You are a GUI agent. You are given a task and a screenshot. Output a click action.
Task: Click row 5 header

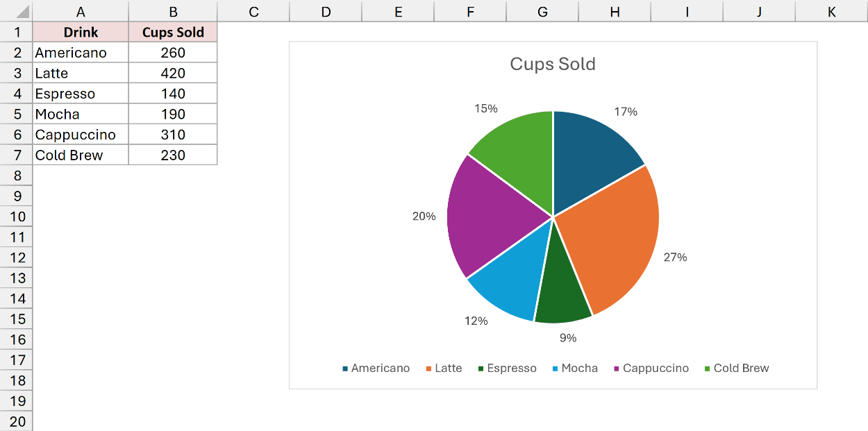[17, 114]
